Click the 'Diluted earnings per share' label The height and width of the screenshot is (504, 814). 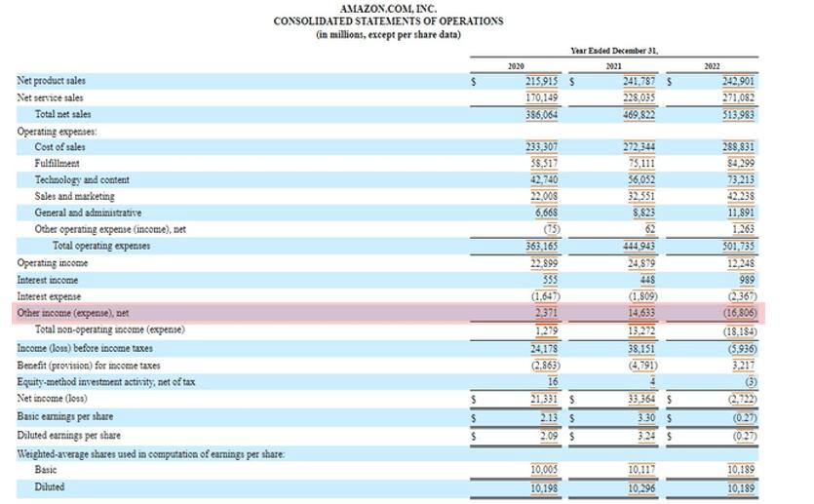[x=68, y=436]
